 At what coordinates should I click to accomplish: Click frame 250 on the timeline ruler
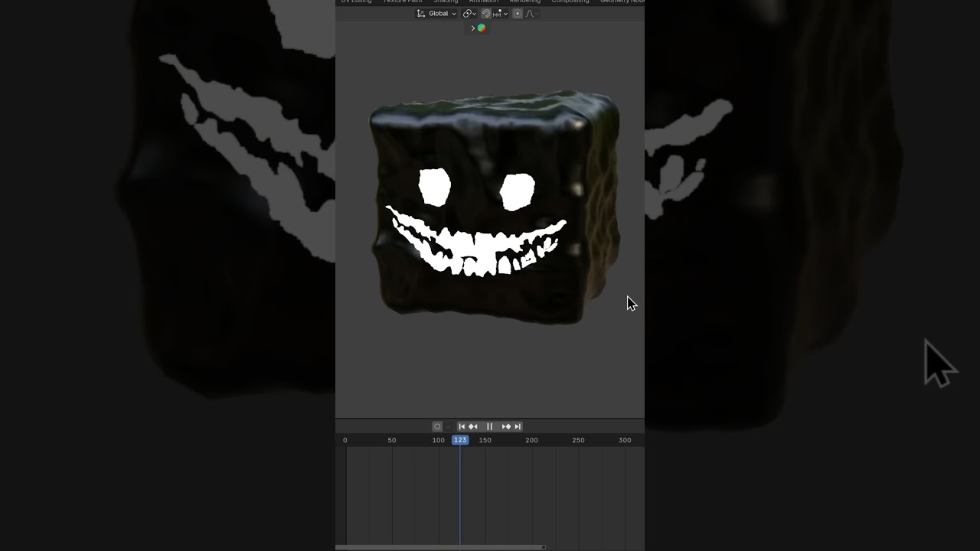pos(578,440)
